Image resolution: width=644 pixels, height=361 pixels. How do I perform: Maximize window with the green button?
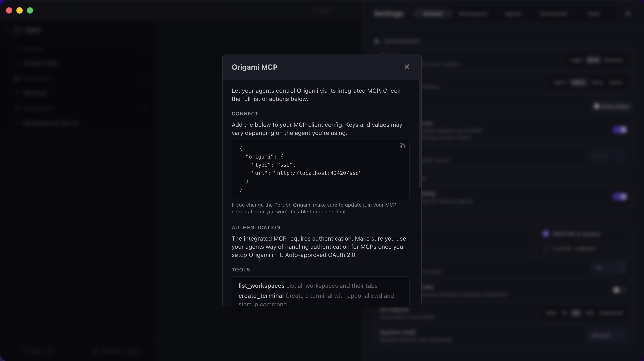pos(30,10)
